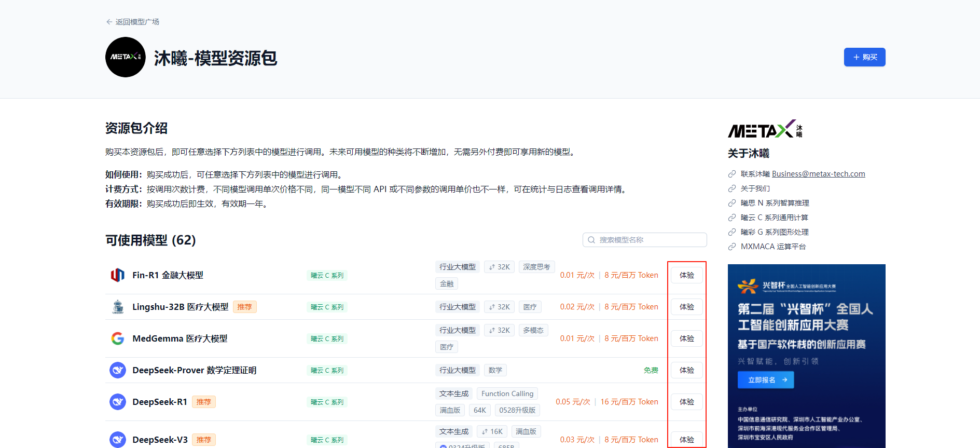Click the 沐曦-模型资源包 page title
The width and height of the screenshot is (980, 448).
[x=215, y=58]
